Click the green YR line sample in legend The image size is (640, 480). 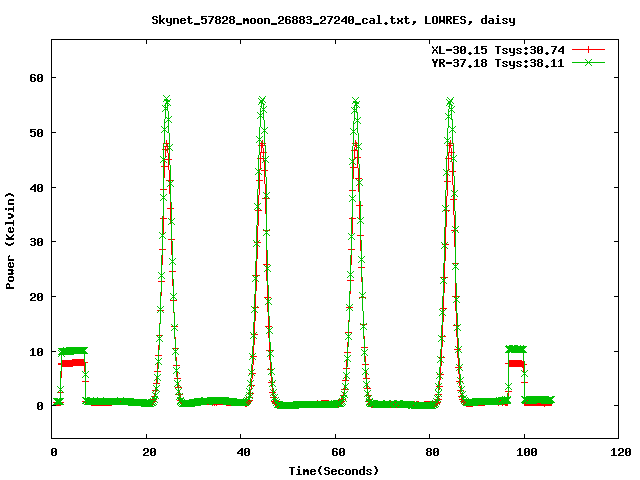pyautogui.click(x=590, y=62)
